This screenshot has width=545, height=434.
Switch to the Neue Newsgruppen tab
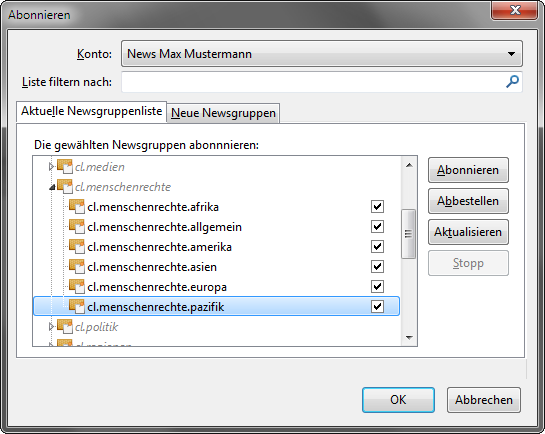click(223, 113)
